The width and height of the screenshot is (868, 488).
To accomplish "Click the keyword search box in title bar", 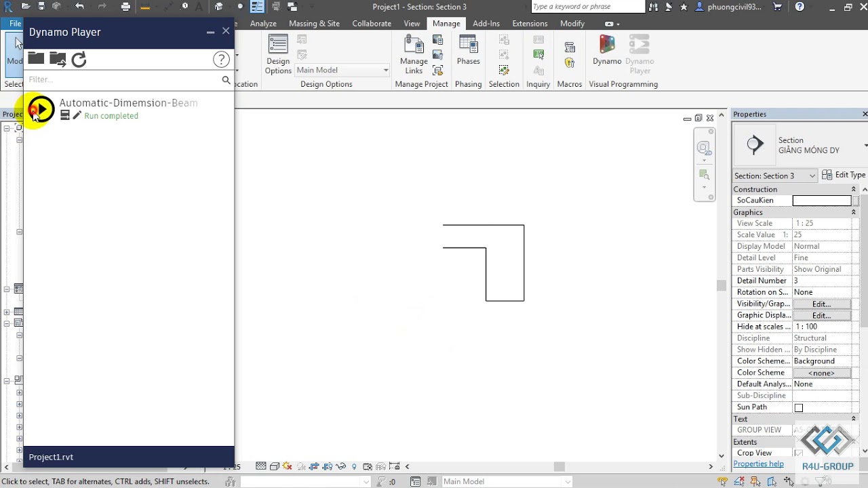I will pyautogui.click(x=587, y=7).
